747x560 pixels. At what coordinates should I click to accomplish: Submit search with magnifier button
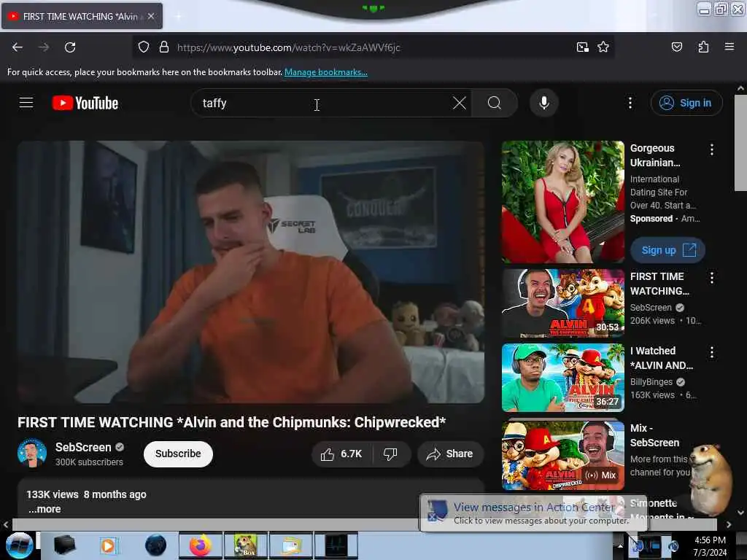click(495, 103)
